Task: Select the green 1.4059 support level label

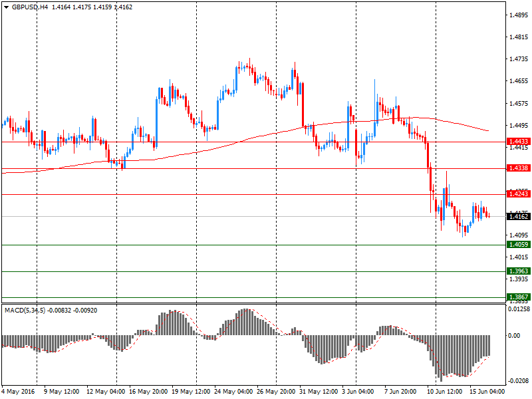Action: click(x=519, y=244)
